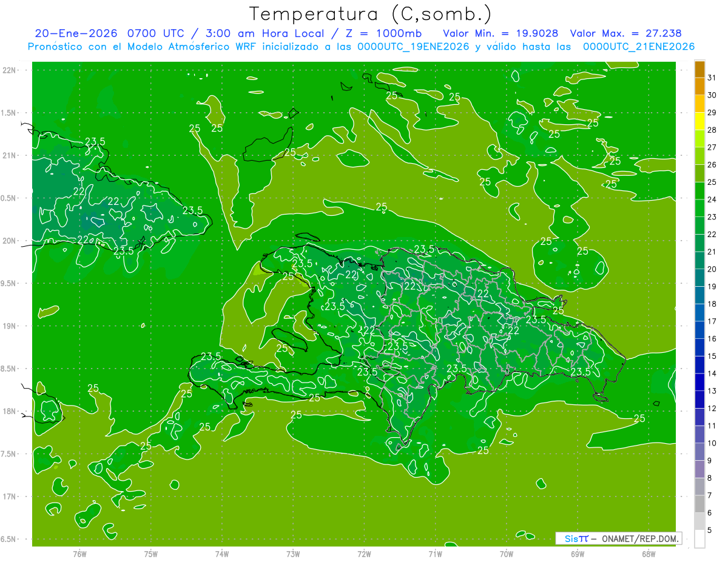Click the "20N" latitude axis label
Viewport: 728px width, 562px height.
tap(10, 241)
